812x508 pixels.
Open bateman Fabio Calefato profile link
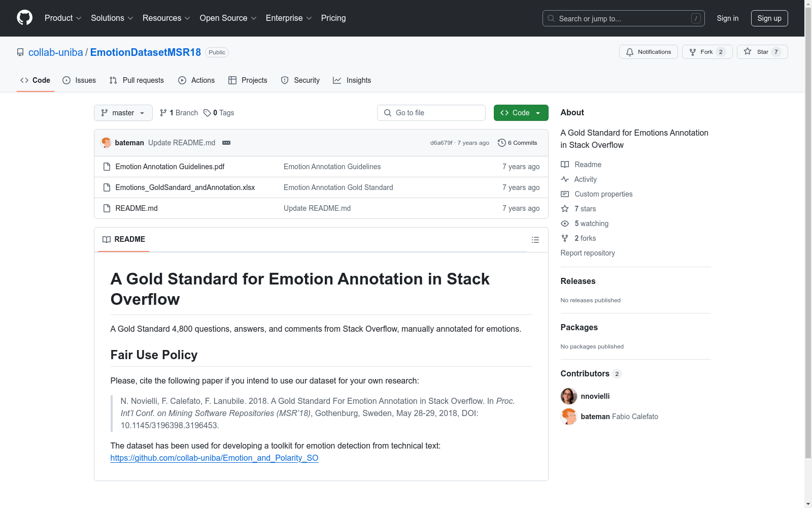click(x=620, y=417)
